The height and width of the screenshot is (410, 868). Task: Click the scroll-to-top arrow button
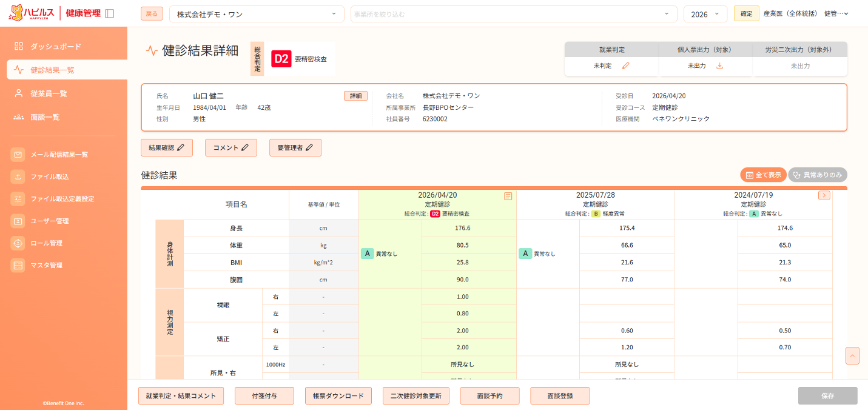(852, 355)
